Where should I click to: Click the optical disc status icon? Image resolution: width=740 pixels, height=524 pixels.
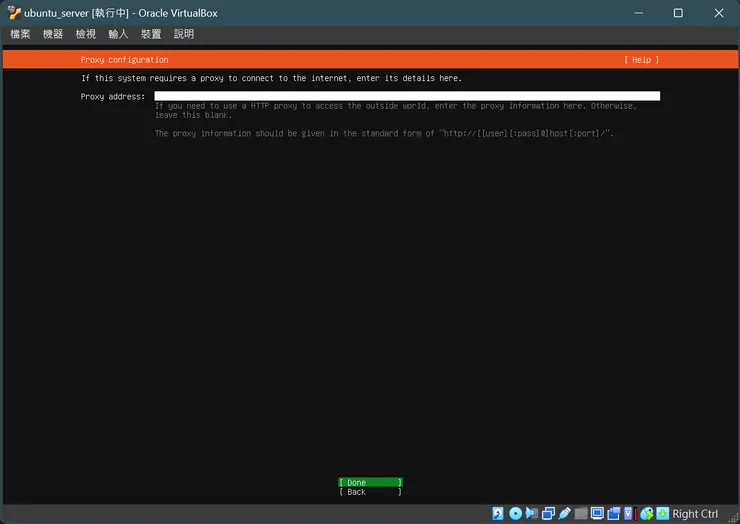click(515, 513)
